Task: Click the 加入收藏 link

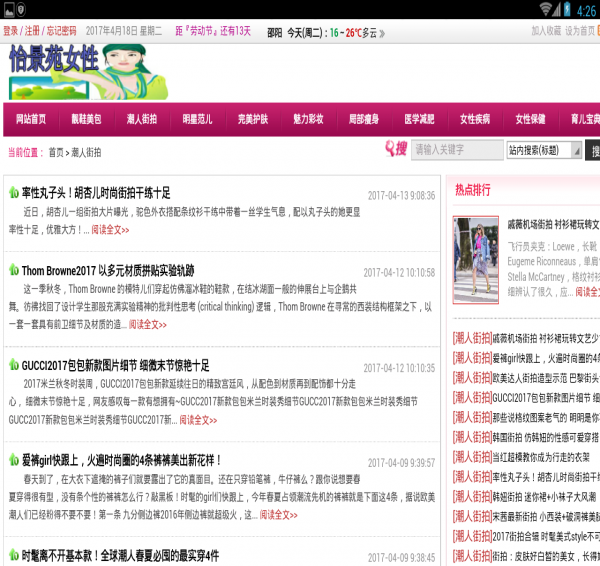Action: click(x=546, y=31)
